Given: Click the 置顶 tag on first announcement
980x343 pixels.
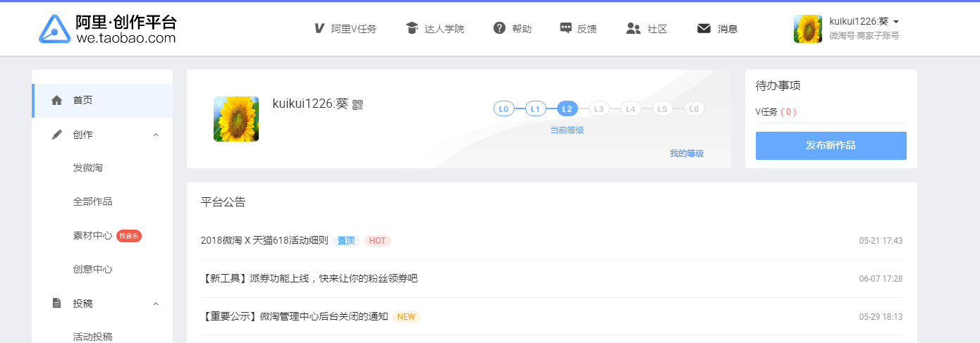Looking at the screenshot, I should [345, 241].
